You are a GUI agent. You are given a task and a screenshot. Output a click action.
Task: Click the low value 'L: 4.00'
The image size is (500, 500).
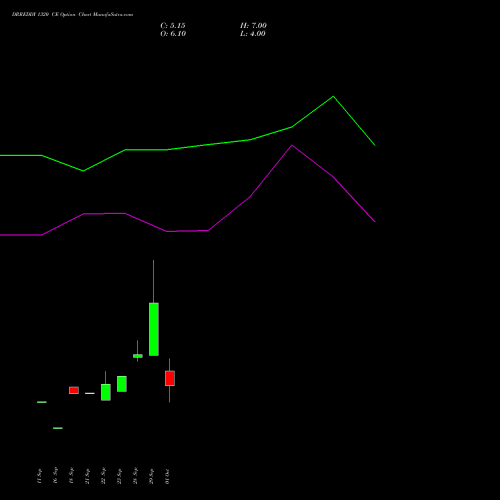(x=253, y=34)
